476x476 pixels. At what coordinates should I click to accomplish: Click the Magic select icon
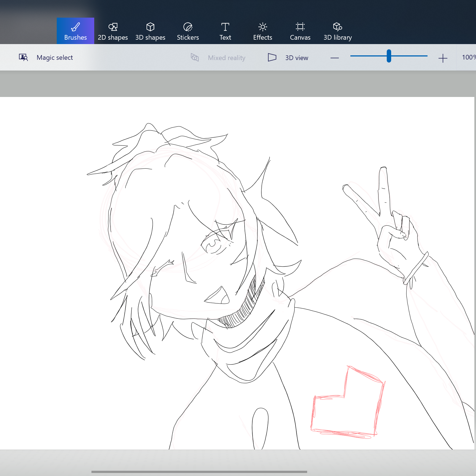[x=23, y=57]
